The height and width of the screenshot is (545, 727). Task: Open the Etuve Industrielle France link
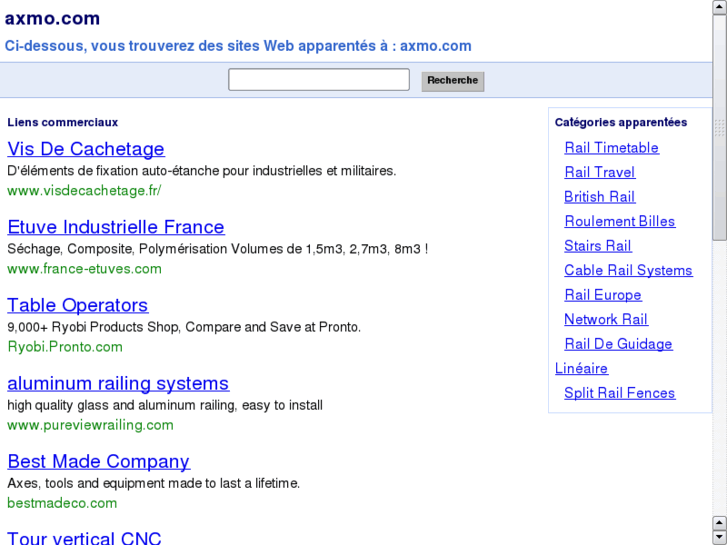[x=116, y=227]
